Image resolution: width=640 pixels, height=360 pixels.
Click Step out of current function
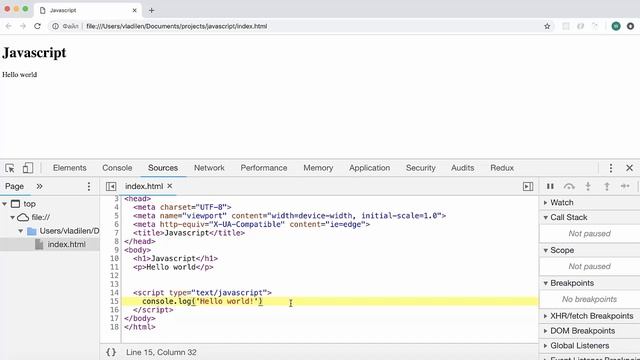607,186
